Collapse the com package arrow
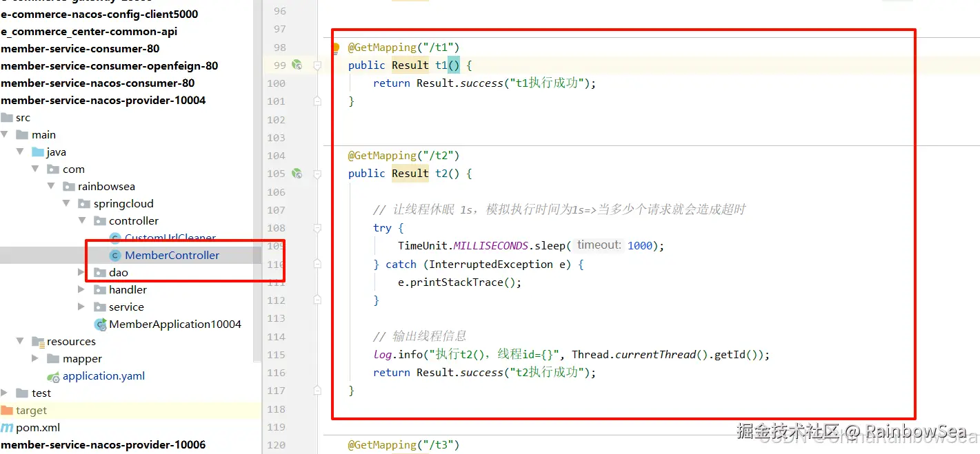Viewport: 980px width, 454px height. tap(36, 169)
